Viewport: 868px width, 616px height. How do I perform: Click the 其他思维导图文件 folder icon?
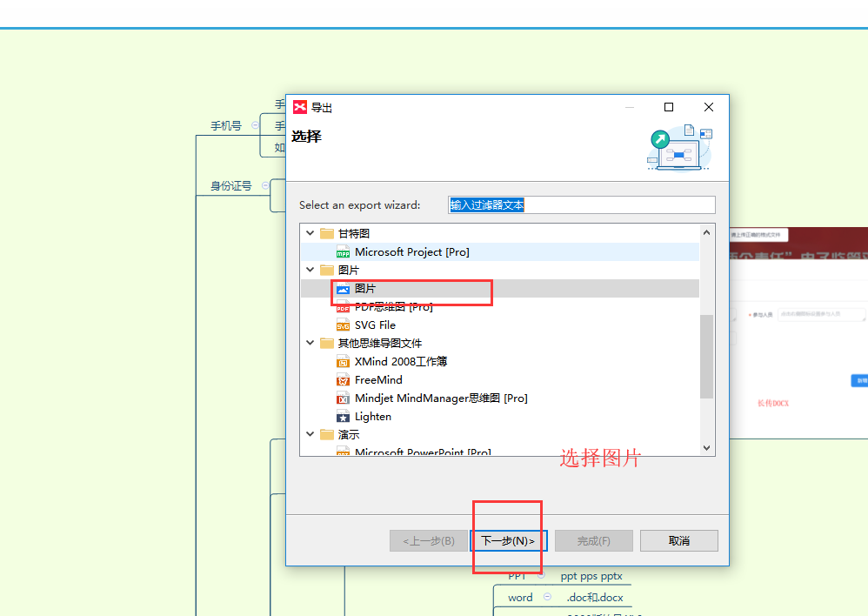pos(327,343)
